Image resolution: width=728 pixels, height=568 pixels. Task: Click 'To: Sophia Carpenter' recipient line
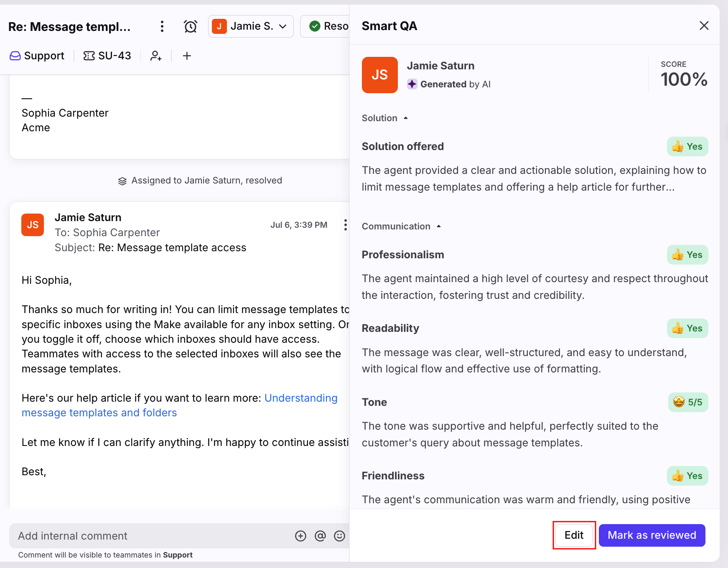(107, 232)
